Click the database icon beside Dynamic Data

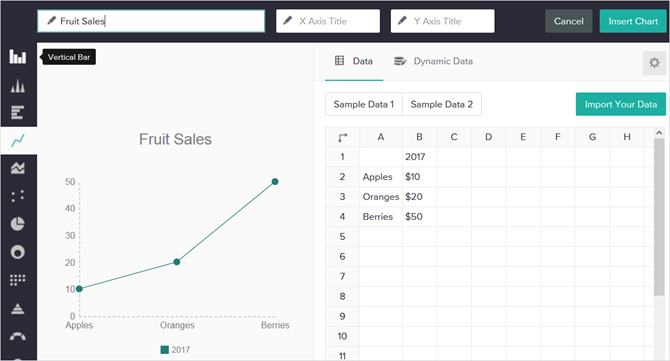[400, 61]
